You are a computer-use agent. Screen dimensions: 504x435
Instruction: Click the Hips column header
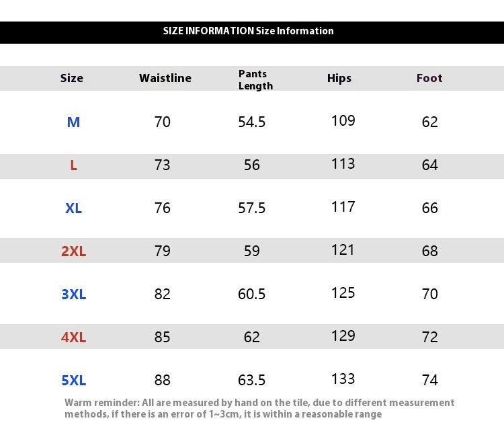pyautogui.click(x=339, y=78)
